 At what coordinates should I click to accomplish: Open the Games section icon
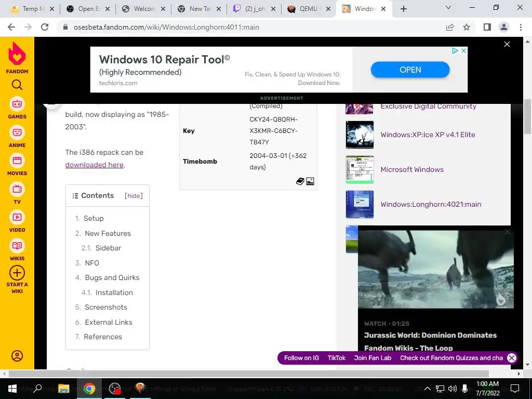coord(17,104)
